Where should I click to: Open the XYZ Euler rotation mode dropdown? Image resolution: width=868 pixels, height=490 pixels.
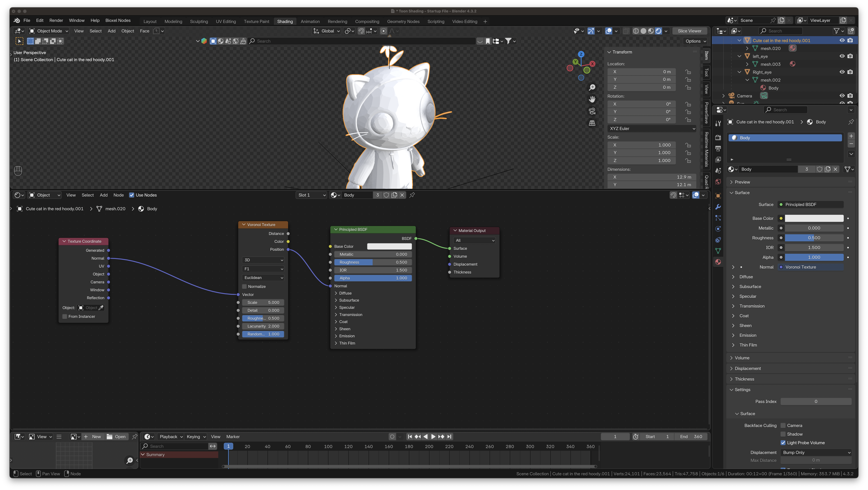pos(652,129)
